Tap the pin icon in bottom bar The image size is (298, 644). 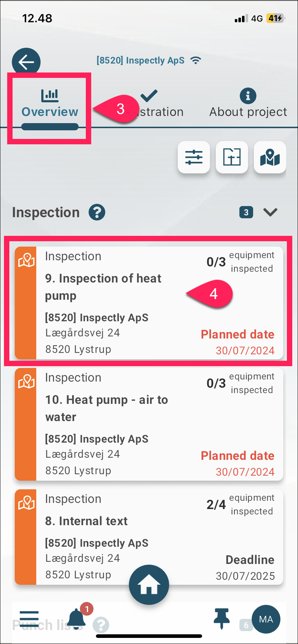pyautogui.click(x=222, y=619)
